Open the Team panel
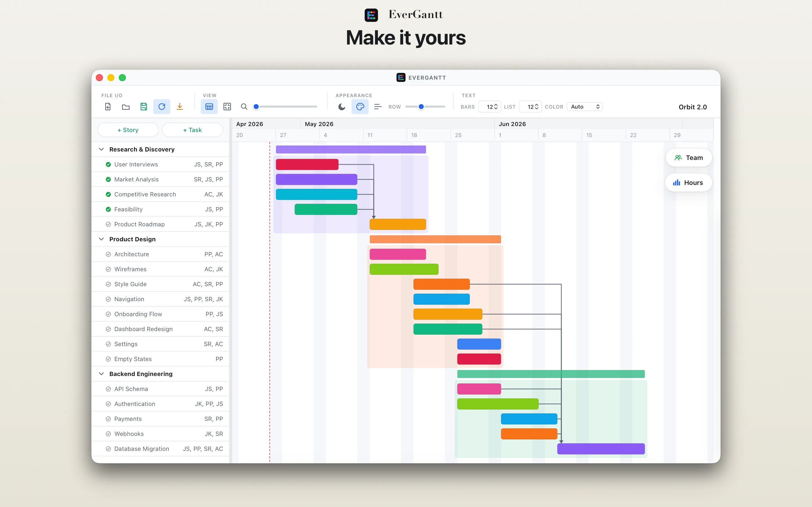The height and width of the screenshot is (507, 812). point(689,158)
